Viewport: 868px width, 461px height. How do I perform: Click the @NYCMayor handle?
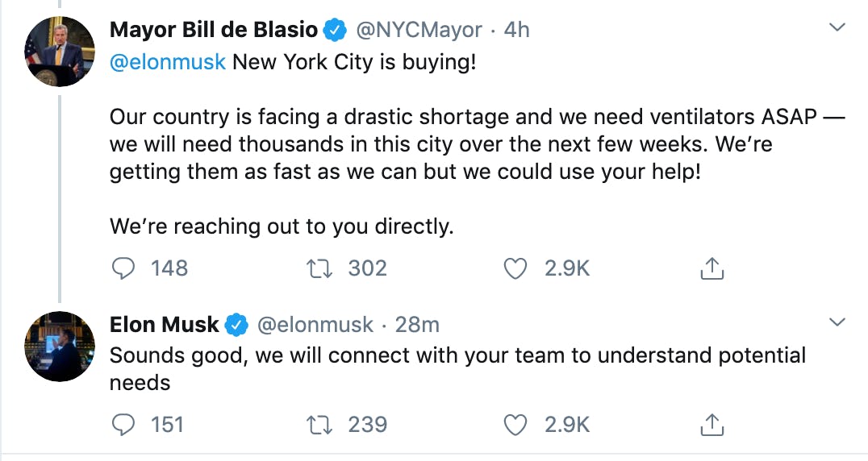point(419,31)
